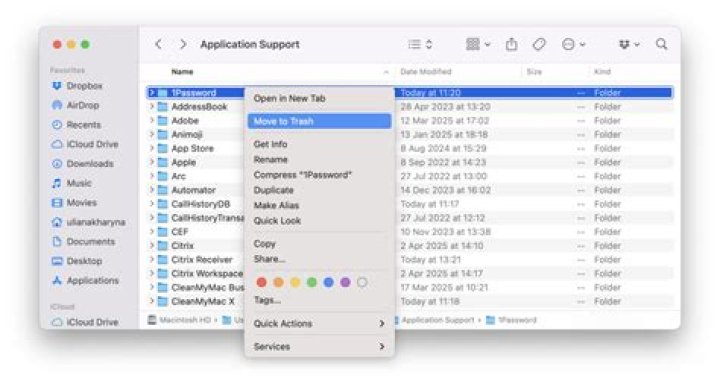
Task: Apply the blue tag color
Action: pyautogui.click(x=328, y=282)
